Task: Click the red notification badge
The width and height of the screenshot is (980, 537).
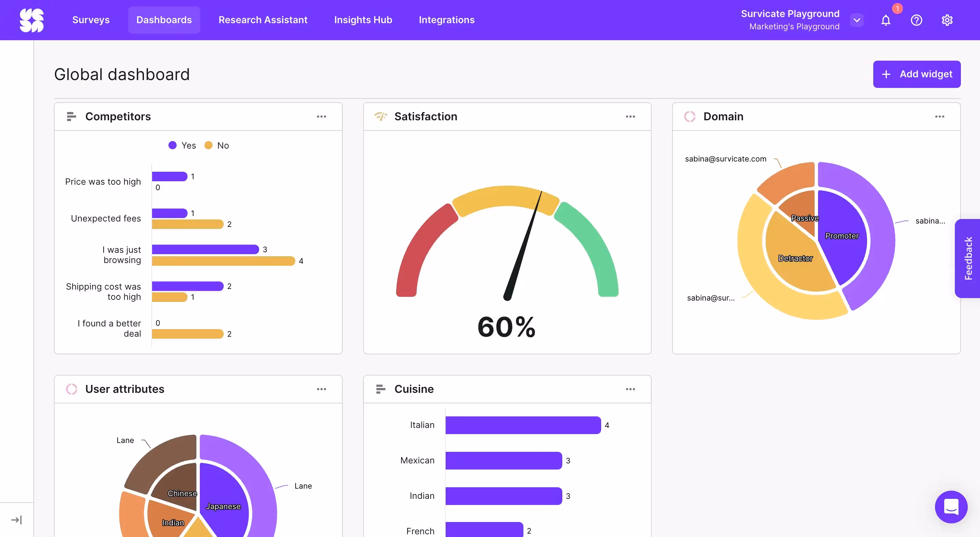Action: tap(897, 9)
